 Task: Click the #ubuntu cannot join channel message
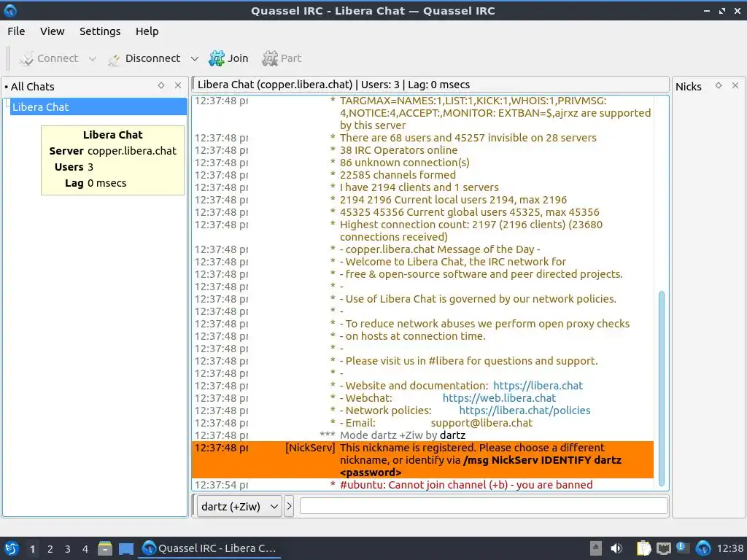point(466,485)
